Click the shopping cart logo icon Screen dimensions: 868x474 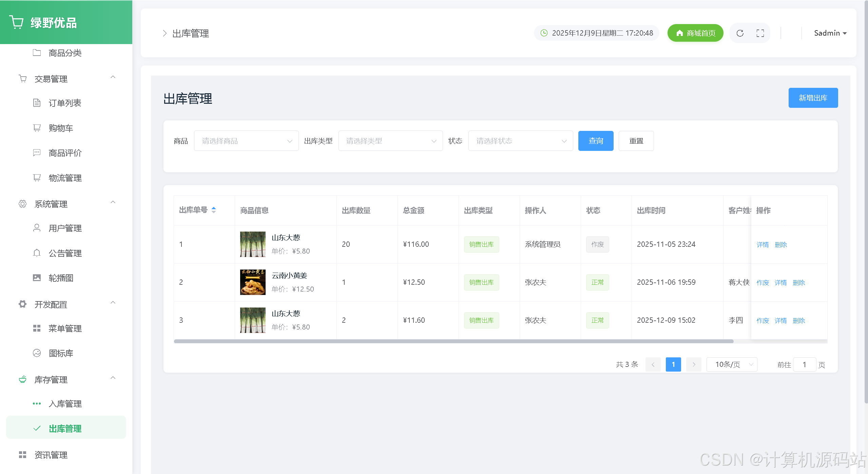pos(16,22)
